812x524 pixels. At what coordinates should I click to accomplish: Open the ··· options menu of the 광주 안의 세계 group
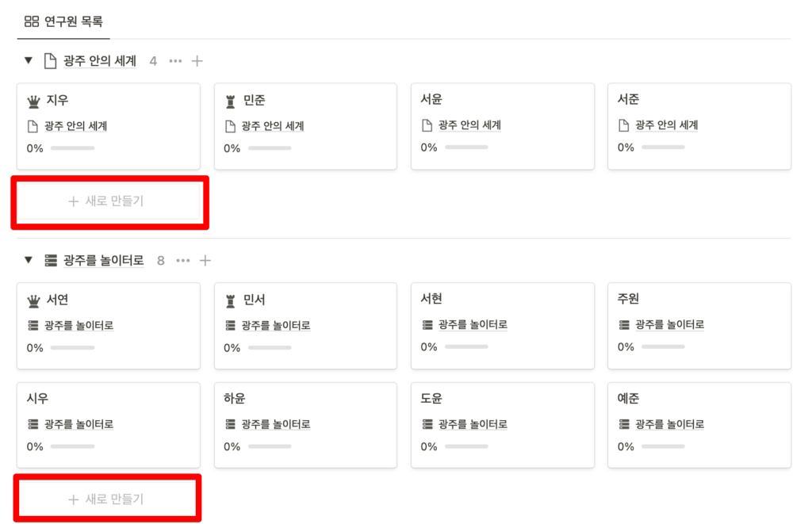(x=175, y=61)
